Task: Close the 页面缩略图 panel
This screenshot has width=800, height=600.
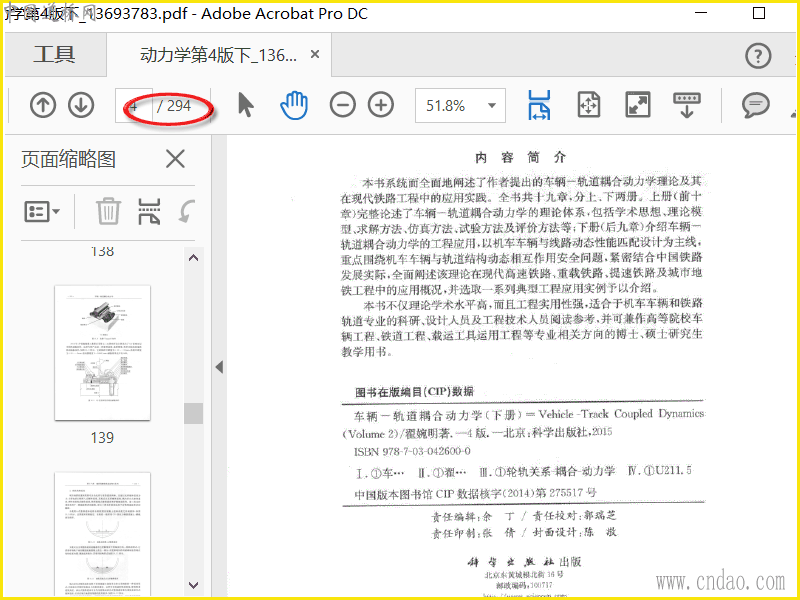Action: pyautogui.click(x=175, y=159)
